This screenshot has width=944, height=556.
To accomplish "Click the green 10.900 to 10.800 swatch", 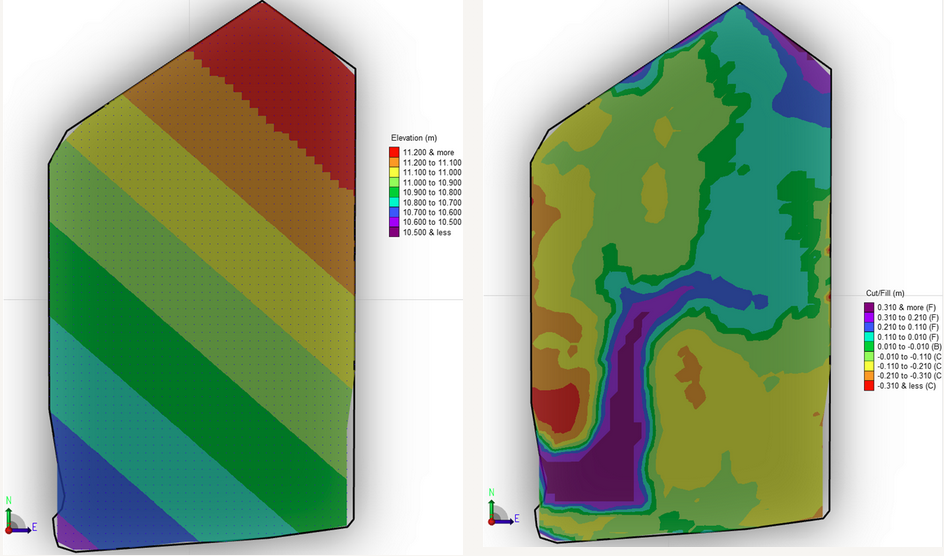I will coord(394,193).
